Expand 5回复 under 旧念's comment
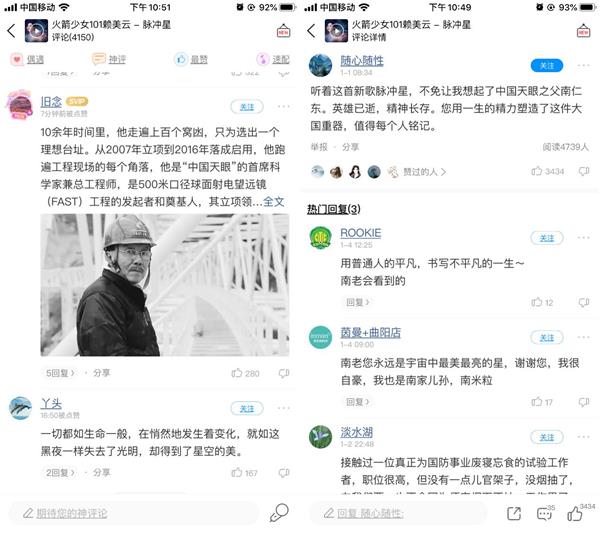The image size is (600, 533). (60, 373)
